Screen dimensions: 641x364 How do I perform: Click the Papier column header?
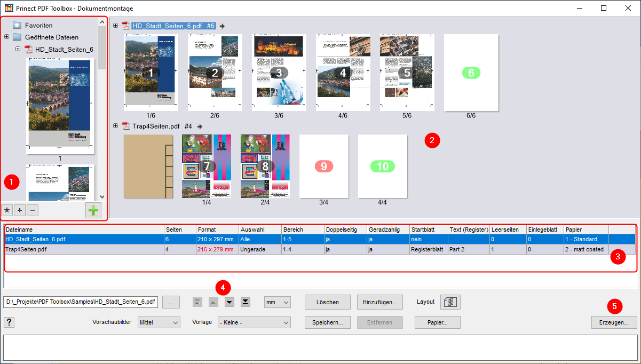(586, 230)
